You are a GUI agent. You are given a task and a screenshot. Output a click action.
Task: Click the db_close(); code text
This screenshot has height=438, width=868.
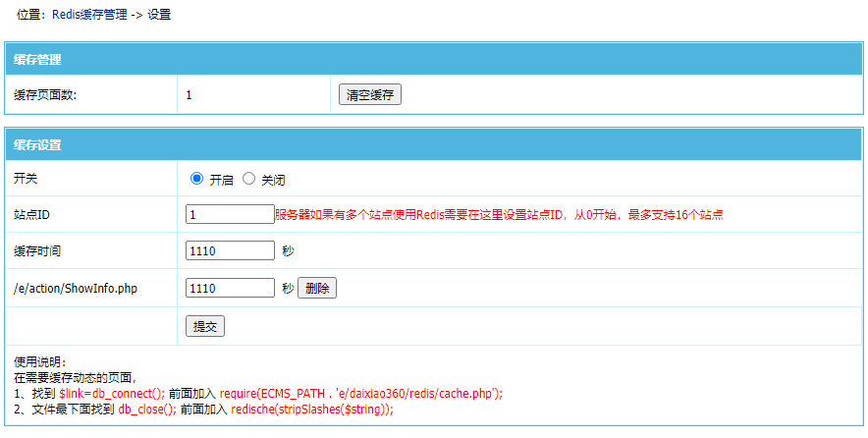pyautogui.click(x=147, y=410)
